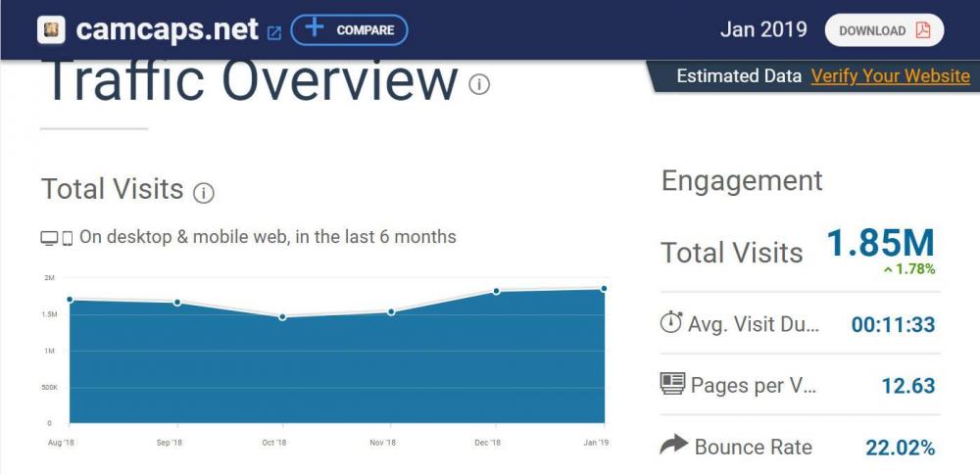Select the Dec '18 data point on chart

[497, 291]
